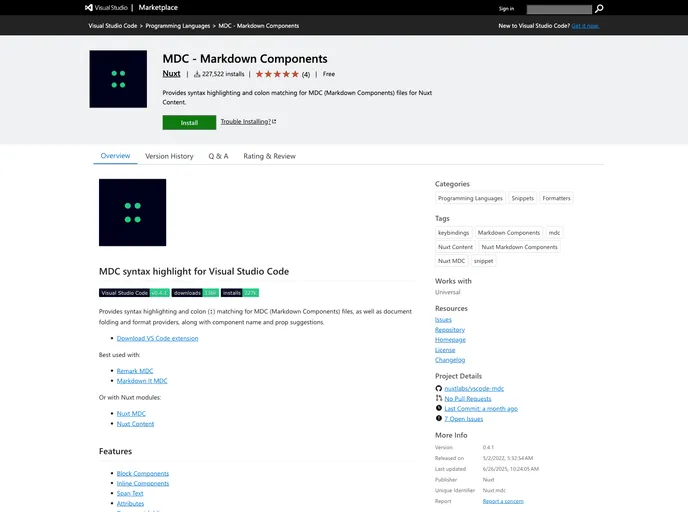Open the Nuxt MDC link in overview list
Image resolution: width=688 pixels, height=512 pixels.
click(131, 413)
